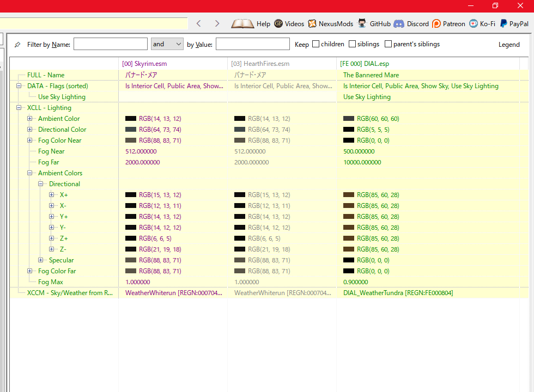534x392 pixels.
Task: Collapse the XCLL - Lighting node
Action: point(19,108)
